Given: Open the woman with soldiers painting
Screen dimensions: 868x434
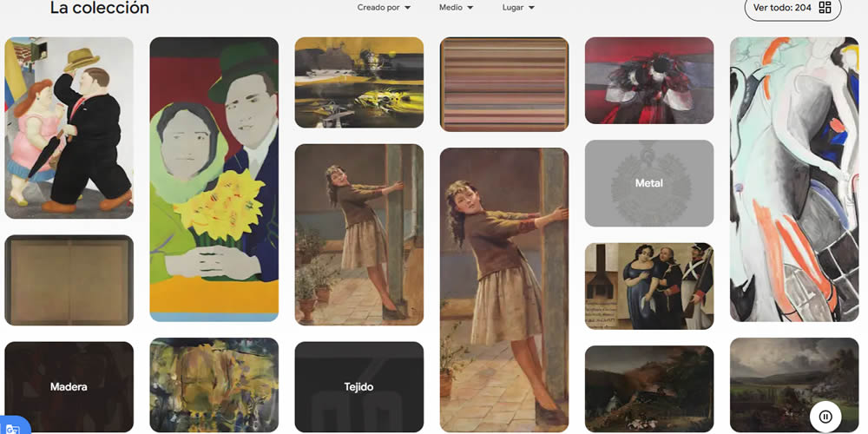Looking at the screenshot, I should (648, 286).
